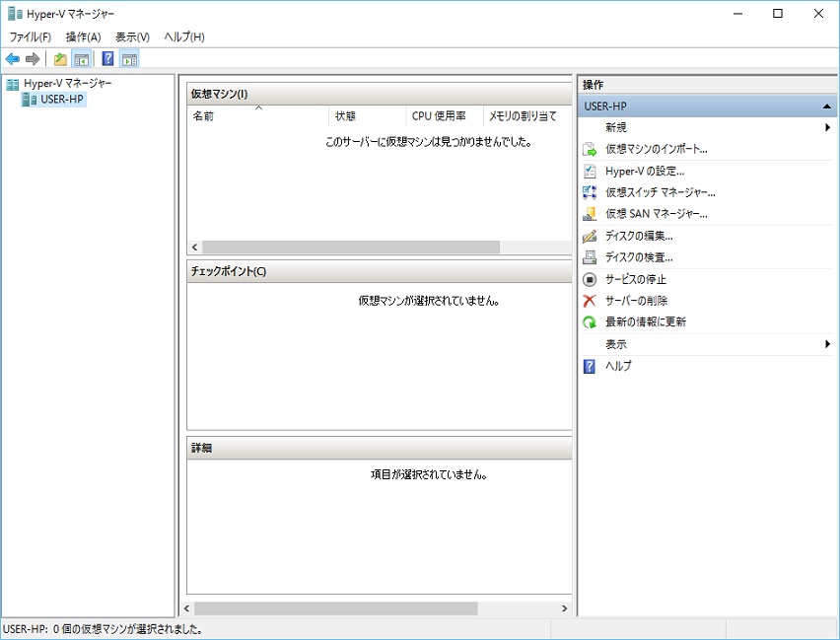Click the USER-HP server icon in tree
The image size is (840, 640).
coord(30,100)
